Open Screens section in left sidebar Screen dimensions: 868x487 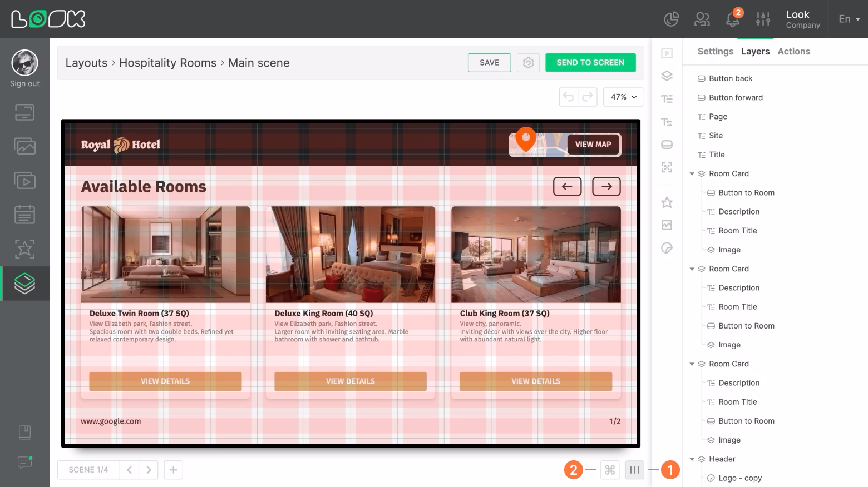pyautogui.click(x=24, y=112)
